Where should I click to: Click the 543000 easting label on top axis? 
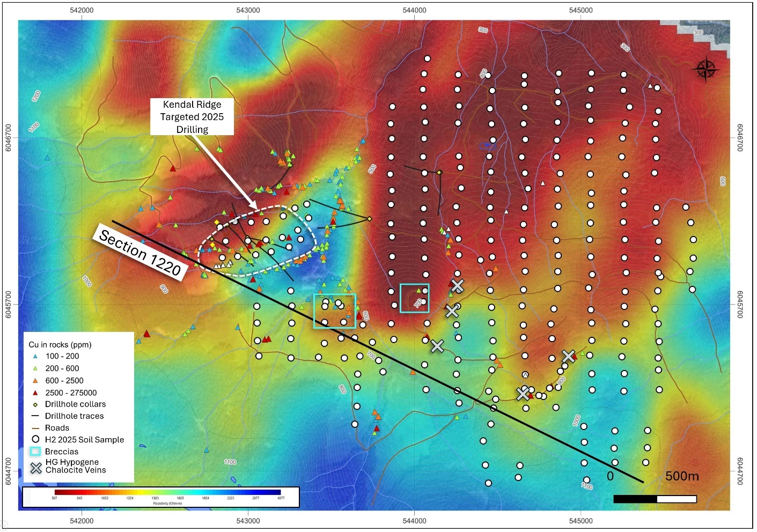click(x=248, y=10)
